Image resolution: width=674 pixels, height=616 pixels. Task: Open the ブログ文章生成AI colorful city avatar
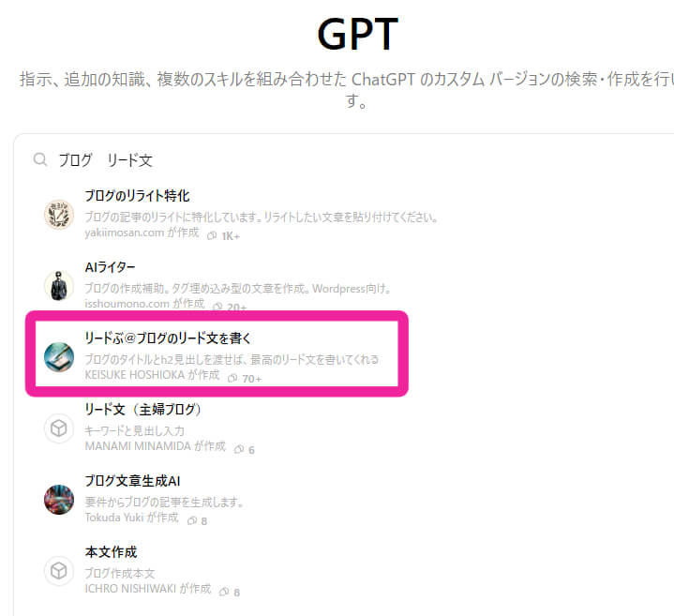59,500
